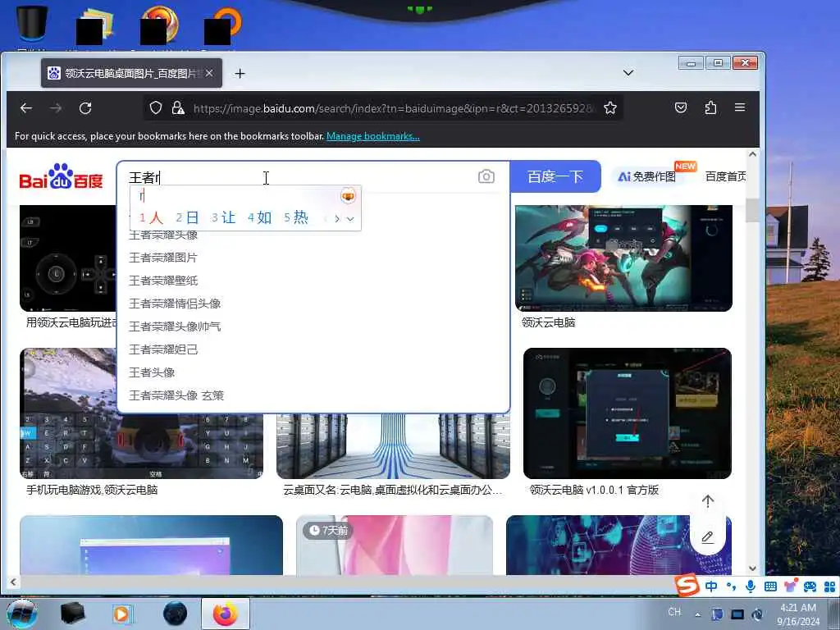The height and width of the screenshot is (630, 840).
Task: Open the Pocket save icon
Action: 680,108
